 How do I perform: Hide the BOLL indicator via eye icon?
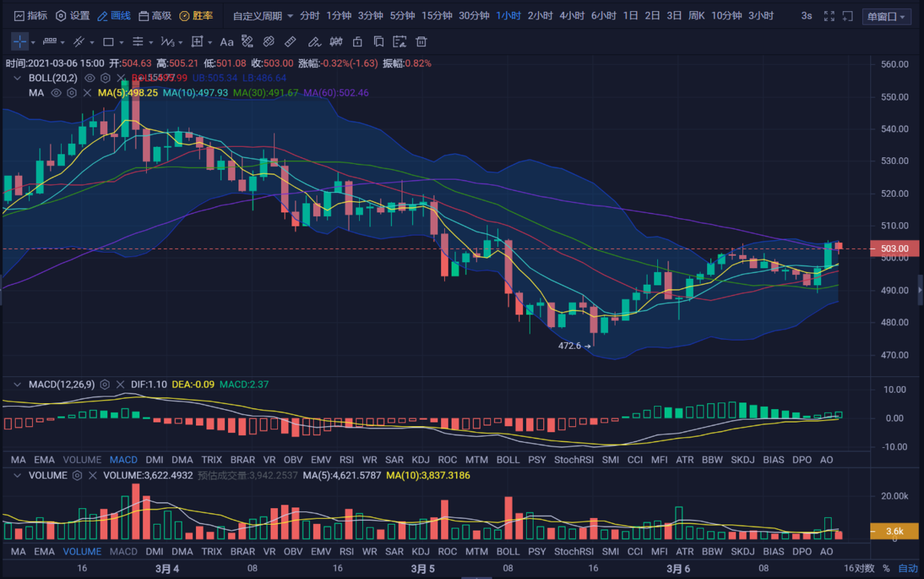(89, 77)
